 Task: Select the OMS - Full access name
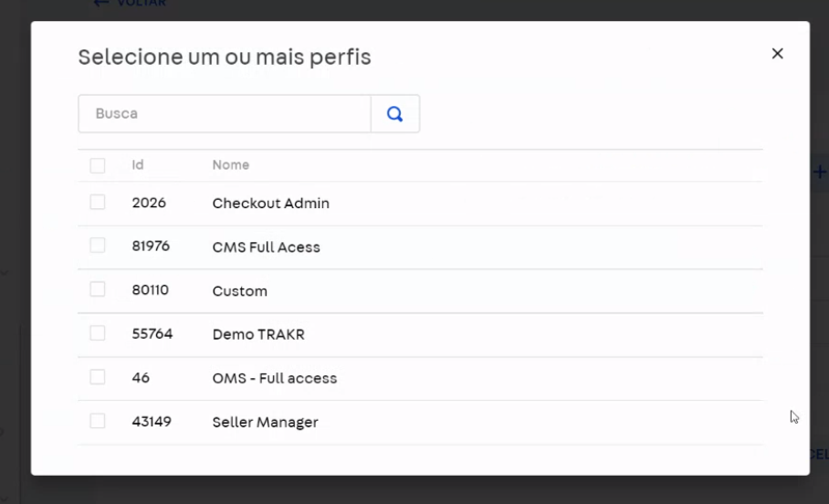pyautogui.click(x=275, y=378)
